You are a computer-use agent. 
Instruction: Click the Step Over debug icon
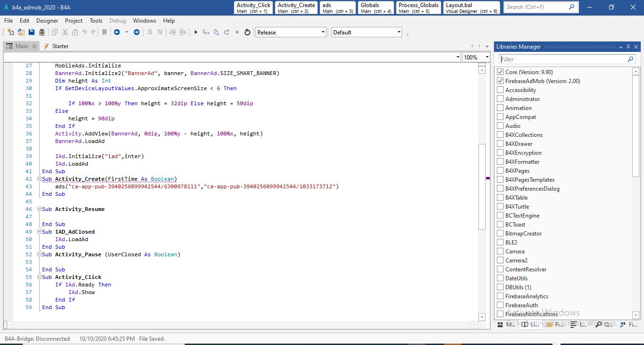click(x=216, y=32)
